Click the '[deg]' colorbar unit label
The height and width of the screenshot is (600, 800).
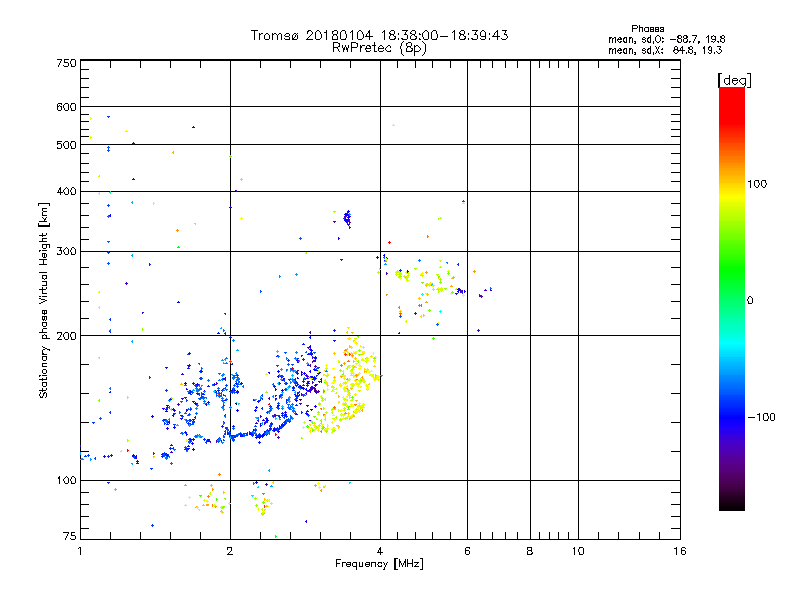pos(734,80)
